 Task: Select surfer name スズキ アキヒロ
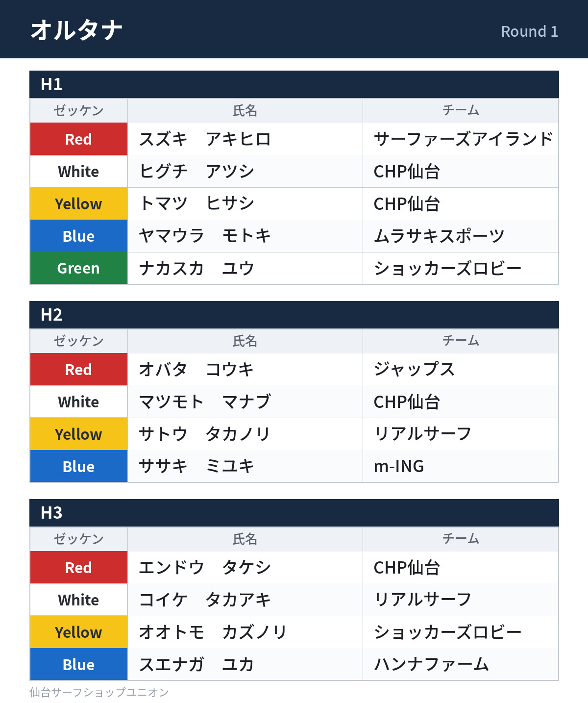pyautogui.click(x=205, y=139)
